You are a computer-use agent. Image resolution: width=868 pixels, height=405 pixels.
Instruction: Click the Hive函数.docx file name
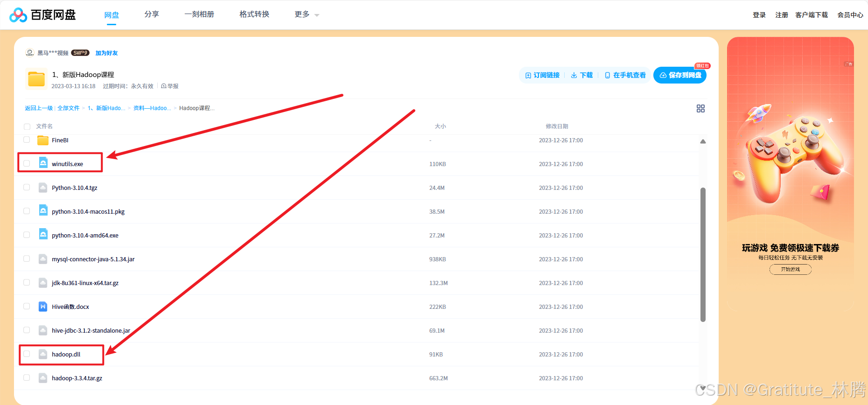click(70, 307)
